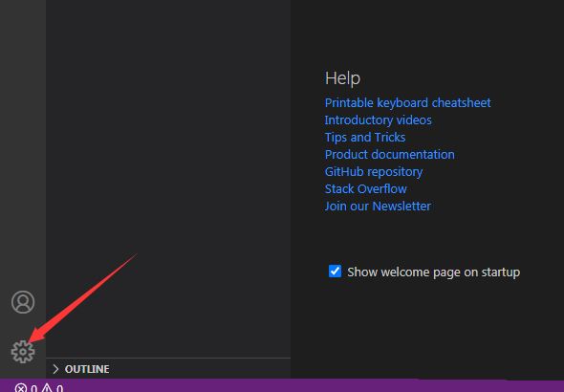Click the error count number in status bar
Viewport: 564px width, 392px height.
click(33, 388)
